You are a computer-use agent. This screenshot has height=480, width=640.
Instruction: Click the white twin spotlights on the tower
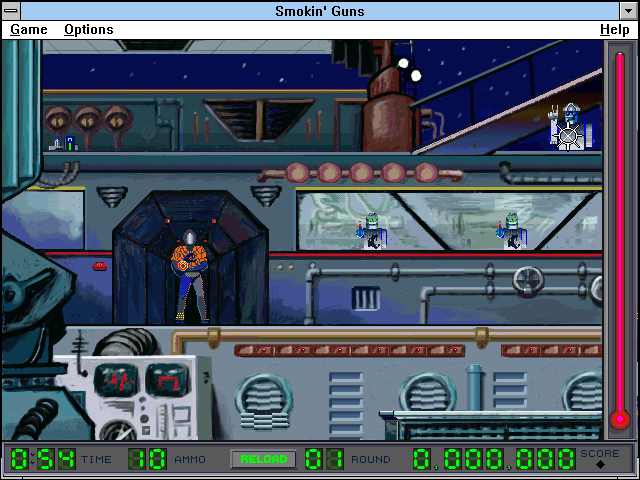click(408, 69)
